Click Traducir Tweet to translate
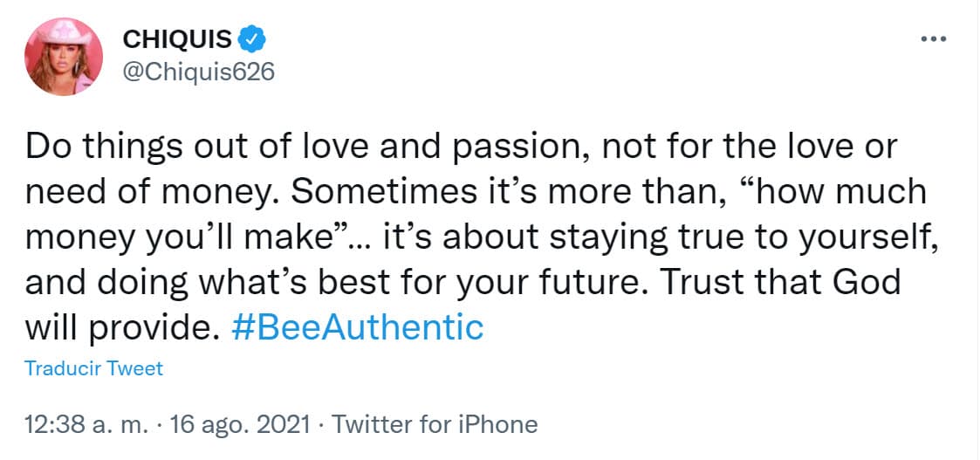Image resolution: width=980 pixels, height=460 pixels. [93, 368]
